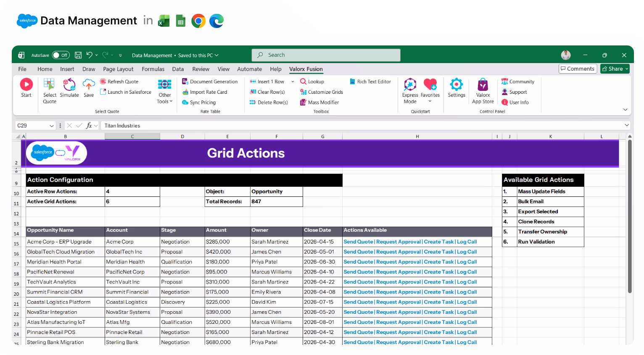Click the Favorites heart icon

click(x=430, y=86)
